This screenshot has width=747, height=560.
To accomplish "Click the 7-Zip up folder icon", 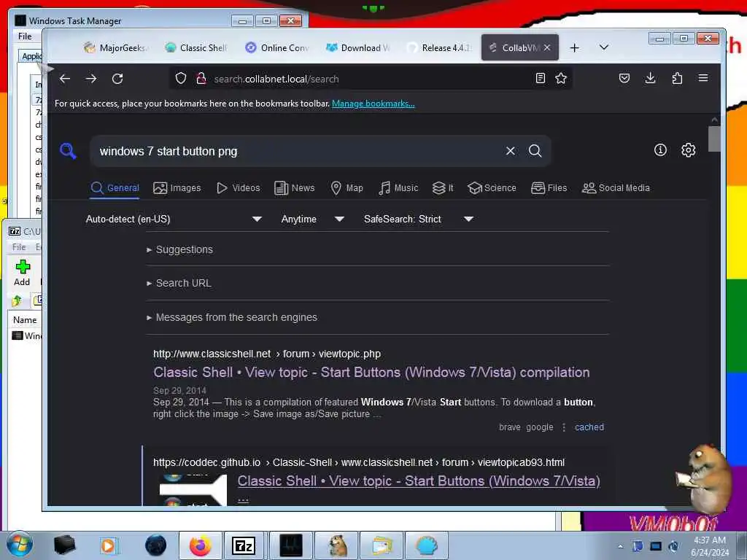I will [x=17, y=300].
